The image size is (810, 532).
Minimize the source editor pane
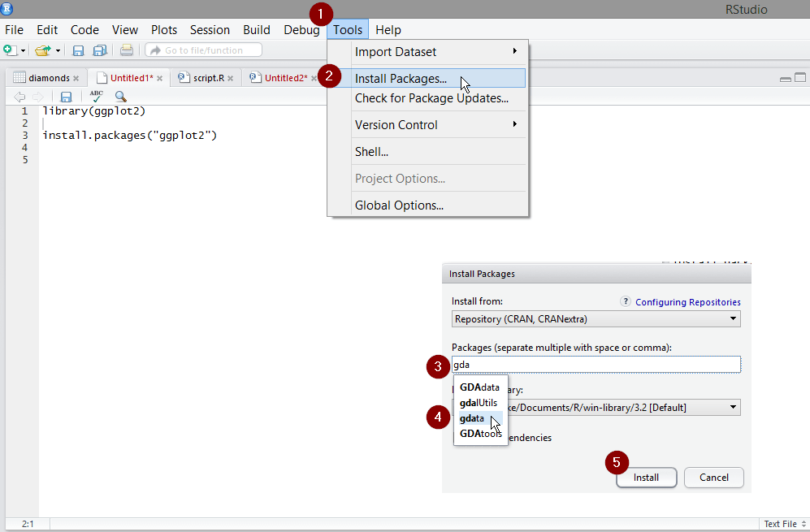[x=785, y=79]
